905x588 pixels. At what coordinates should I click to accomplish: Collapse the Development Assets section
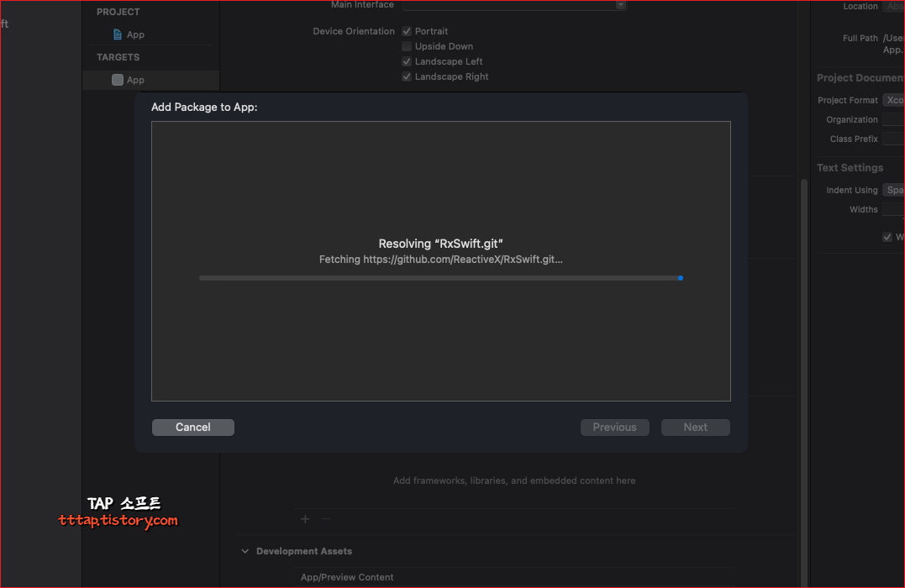click(245, 551)
